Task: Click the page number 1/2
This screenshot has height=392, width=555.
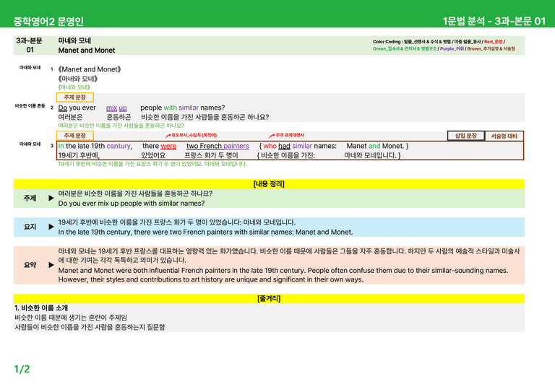Action: coord(22,370)
